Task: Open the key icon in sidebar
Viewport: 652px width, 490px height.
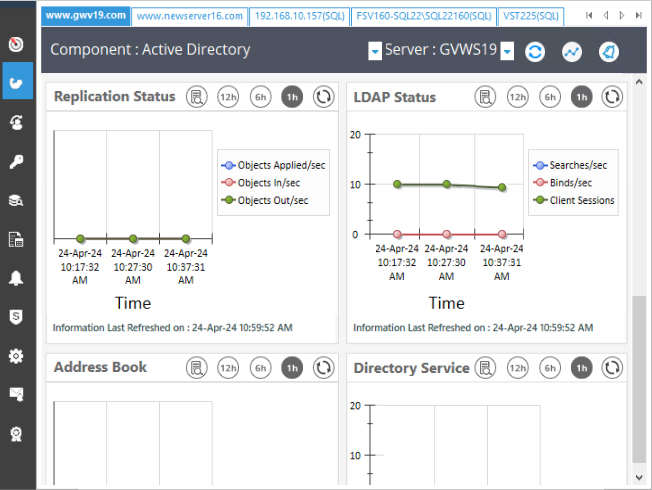Action: tap(16, 161)
